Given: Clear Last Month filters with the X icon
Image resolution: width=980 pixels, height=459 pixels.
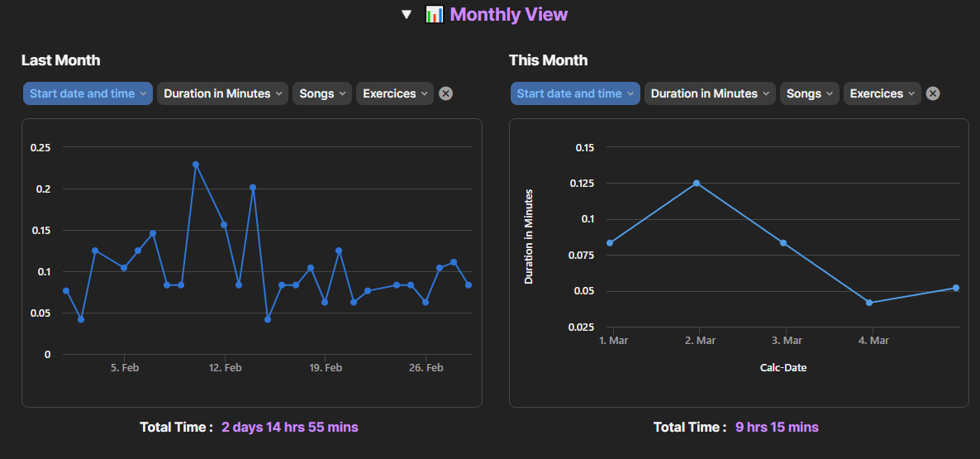Looking at the screenshot, I should coord(445,93).
